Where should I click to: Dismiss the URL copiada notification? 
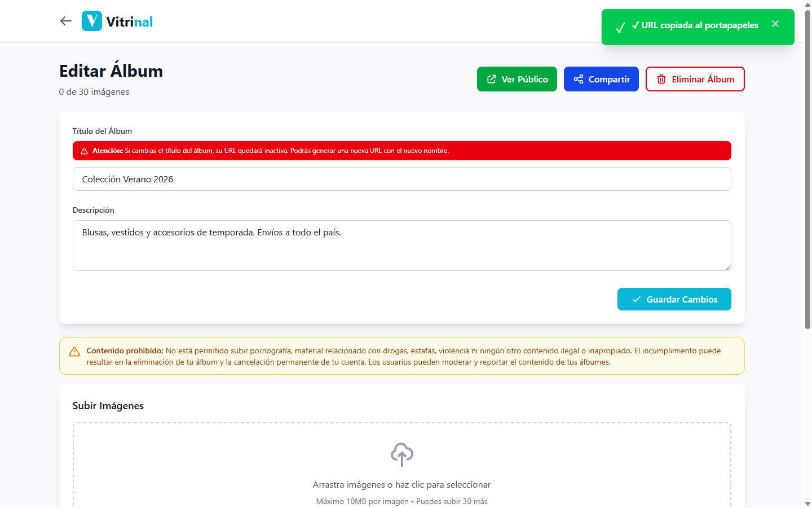pos(775,24)
